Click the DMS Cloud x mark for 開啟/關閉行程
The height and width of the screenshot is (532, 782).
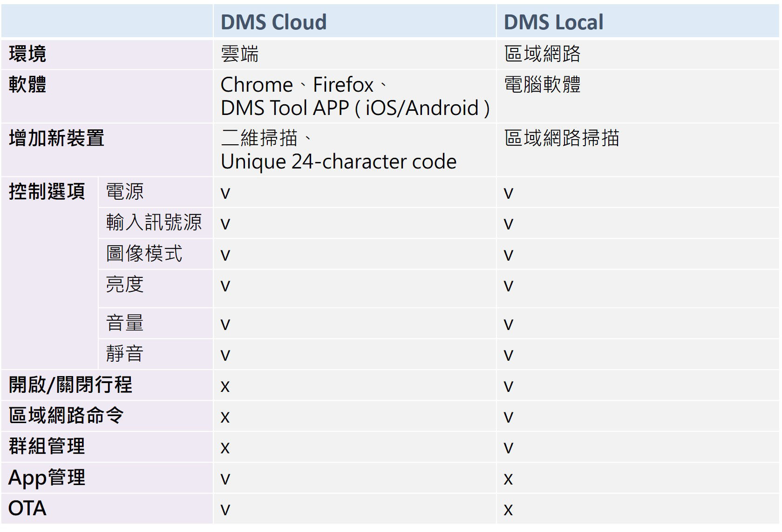pos(225,386)
